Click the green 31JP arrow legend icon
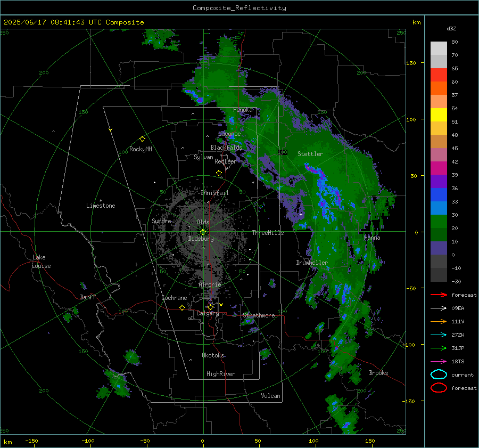This screenshot has width=479, height=448. pos(439,348)
